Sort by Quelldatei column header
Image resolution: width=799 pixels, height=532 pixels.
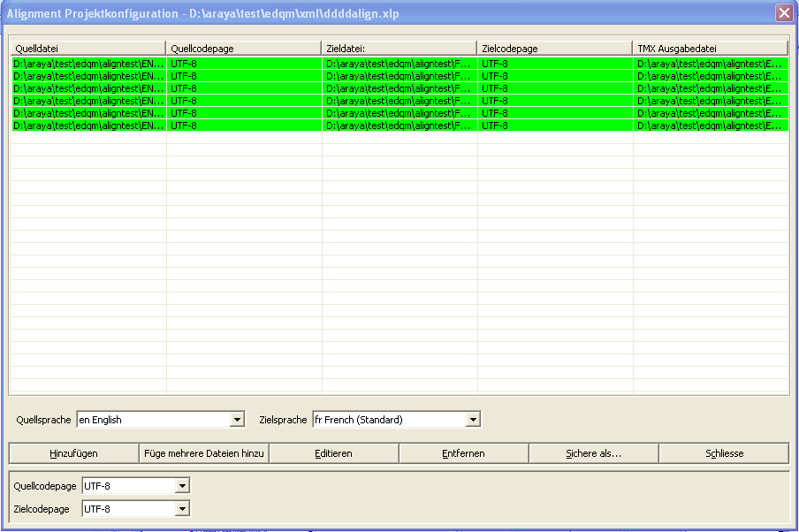click(x=88, y=48)
